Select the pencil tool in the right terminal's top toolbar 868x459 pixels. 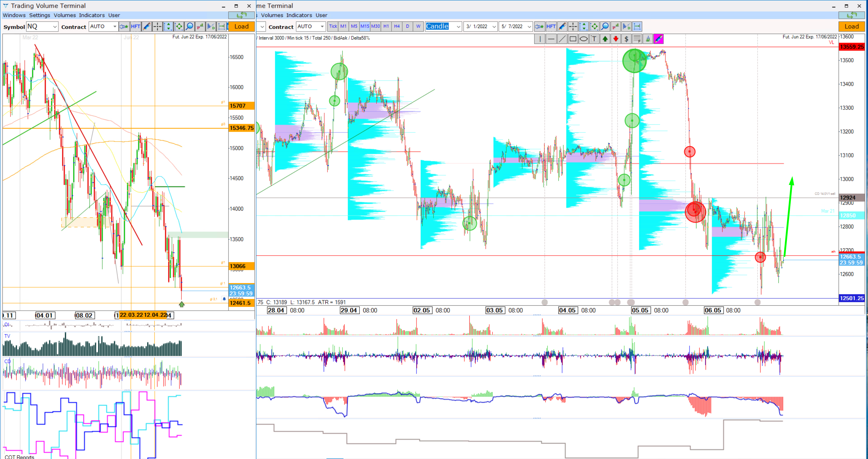click(x=562, y=26)
